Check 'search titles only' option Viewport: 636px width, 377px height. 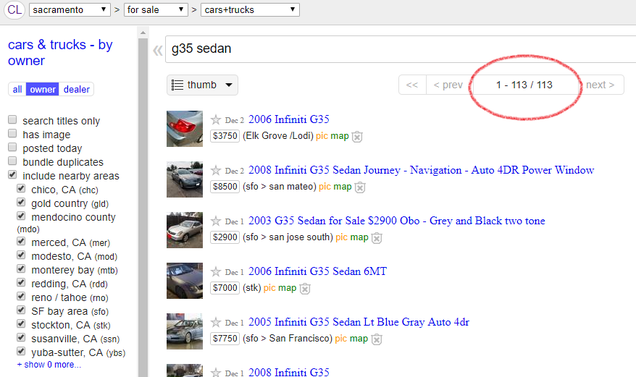[x=13, y=120]
